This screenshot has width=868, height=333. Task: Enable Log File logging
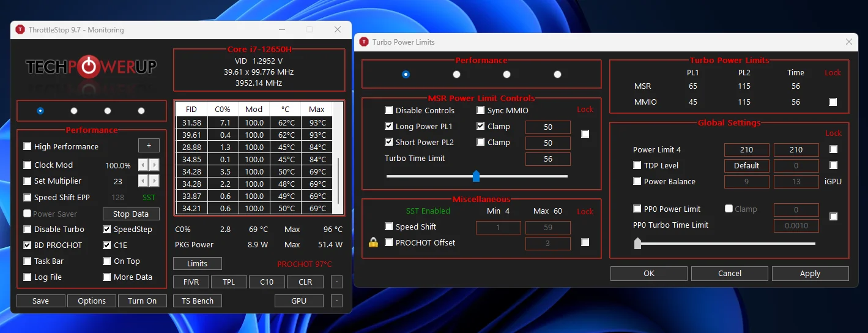pos(28,277)
